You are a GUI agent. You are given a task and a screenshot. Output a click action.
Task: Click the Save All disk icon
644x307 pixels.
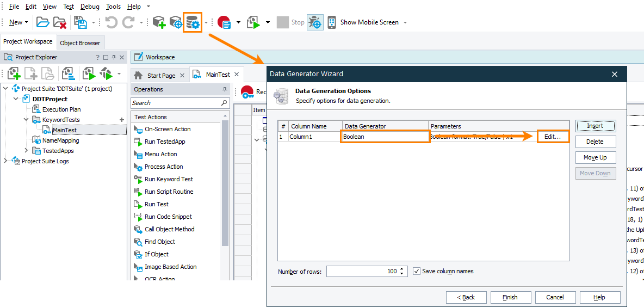tap(81, 22)
